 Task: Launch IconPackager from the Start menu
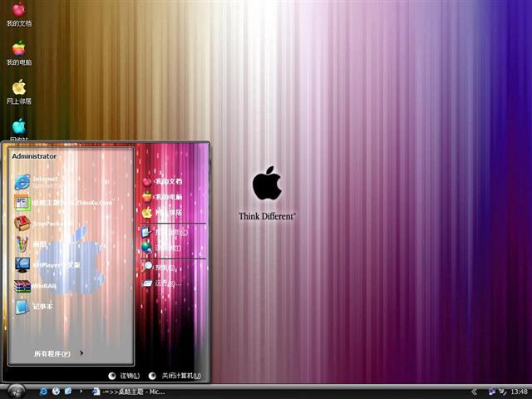43,224
